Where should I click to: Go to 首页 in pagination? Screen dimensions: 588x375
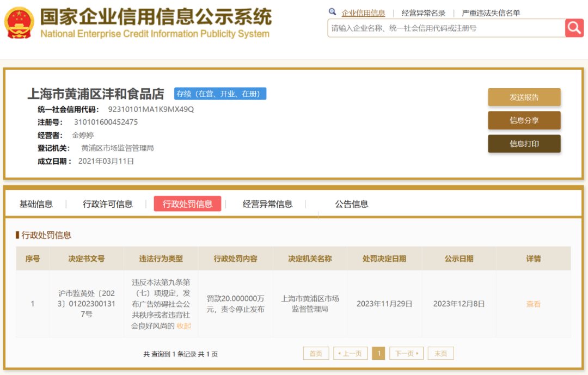[316, 353]
